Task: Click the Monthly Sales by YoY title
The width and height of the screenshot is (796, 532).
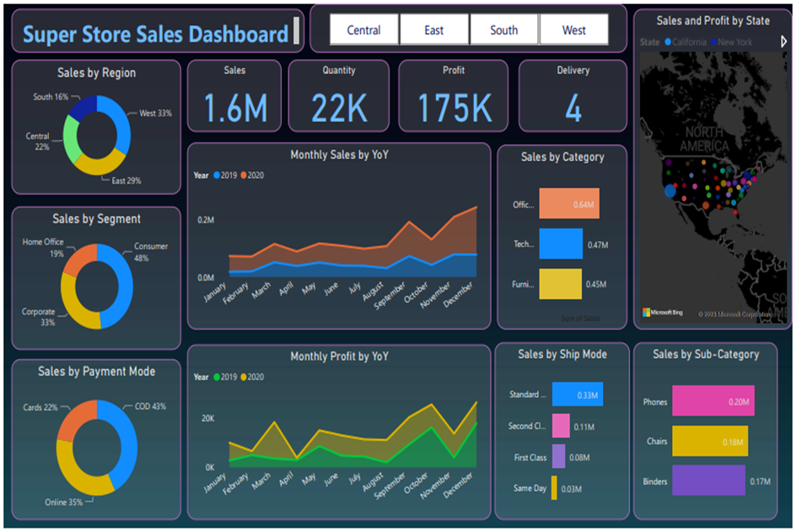Action: point(339,155)
